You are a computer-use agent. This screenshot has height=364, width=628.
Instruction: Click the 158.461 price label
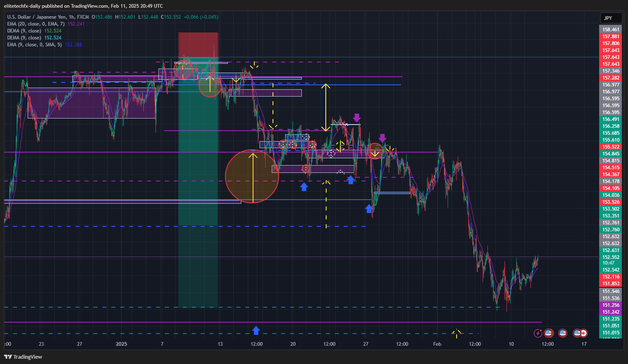pyautogui.click(x=611, y=30)
